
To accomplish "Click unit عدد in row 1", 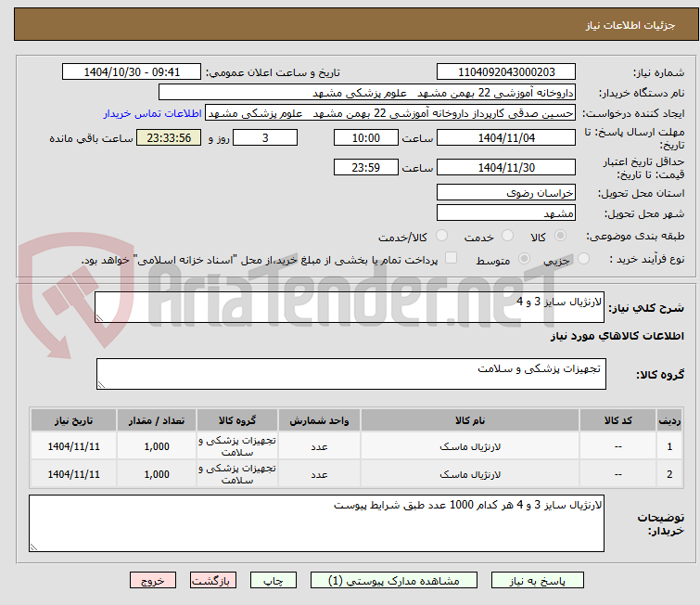I will click(x=319, y=446).
